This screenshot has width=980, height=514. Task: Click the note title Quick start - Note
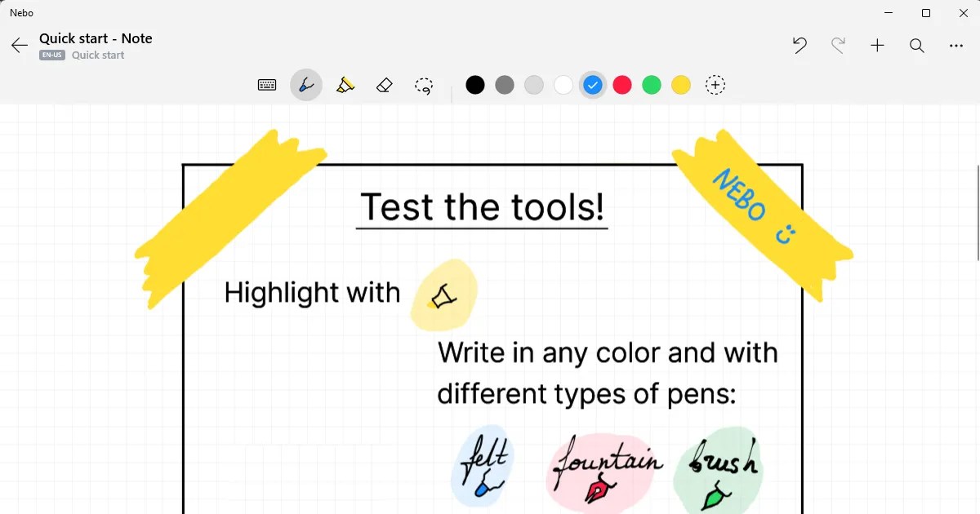[x=96, y=38]
